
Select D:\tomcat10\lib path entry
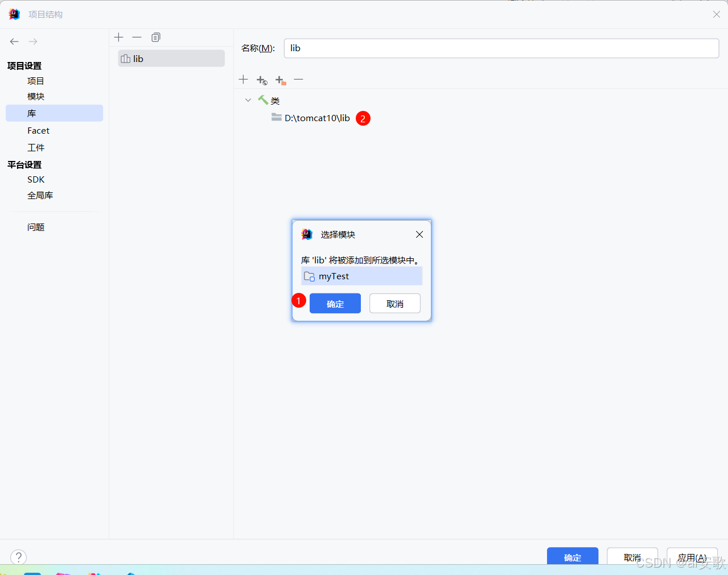317,118
